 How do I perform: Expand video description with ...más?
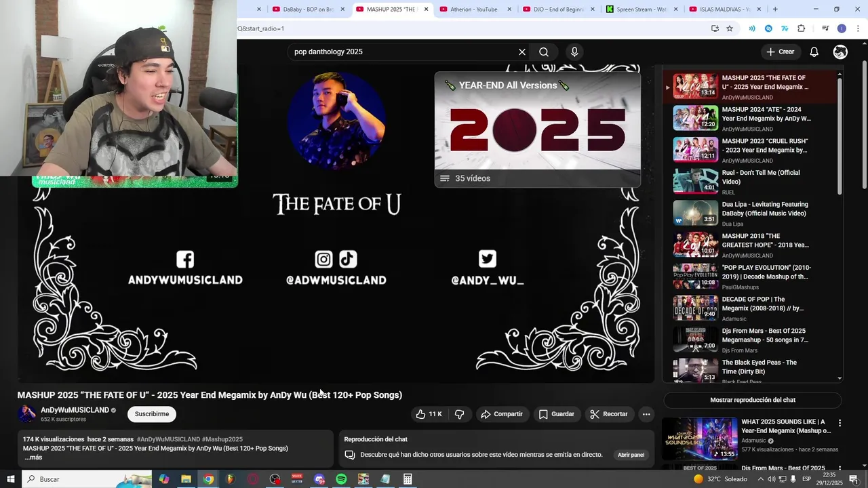click(33, 457)
